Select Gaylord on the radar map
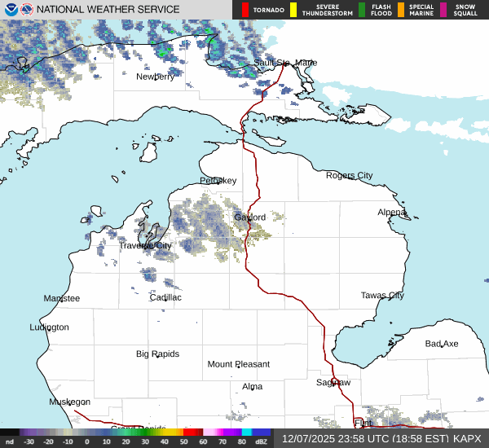The height and width of the screenshot is (448, 489). click(249, 217)
